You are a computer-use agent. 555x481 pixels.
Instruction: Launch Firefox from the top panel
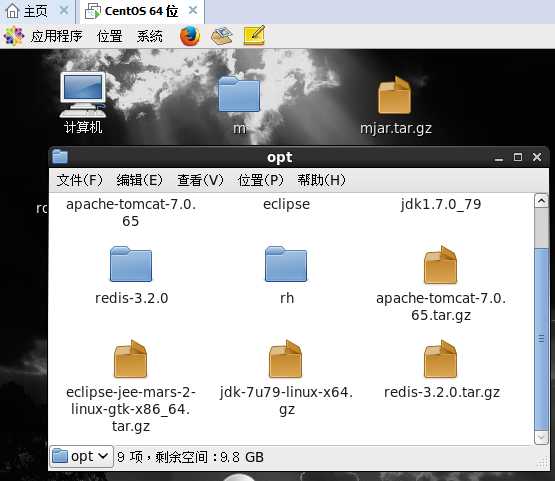point(190,36)
